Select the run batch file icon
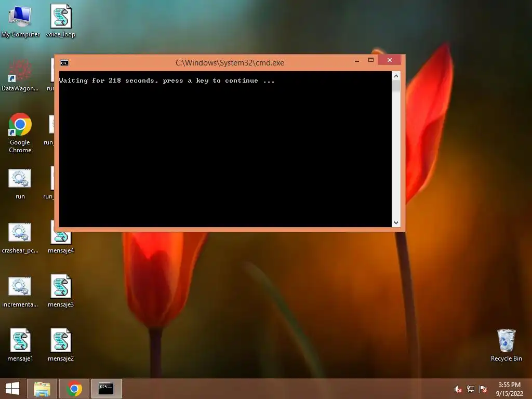Image resolution: width=532 pixels, height=399 pixels. coord(20,183)
